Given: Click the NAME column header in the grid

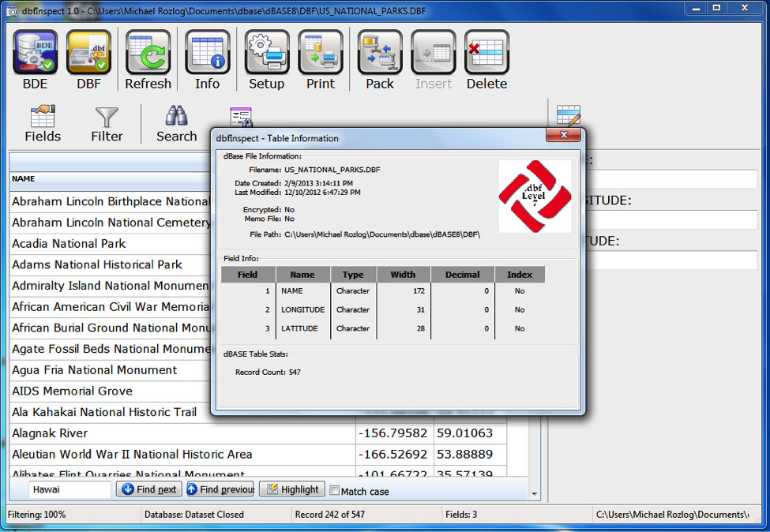Looking at the screenshot, I should pyautogui.click(x=110, y=178).
